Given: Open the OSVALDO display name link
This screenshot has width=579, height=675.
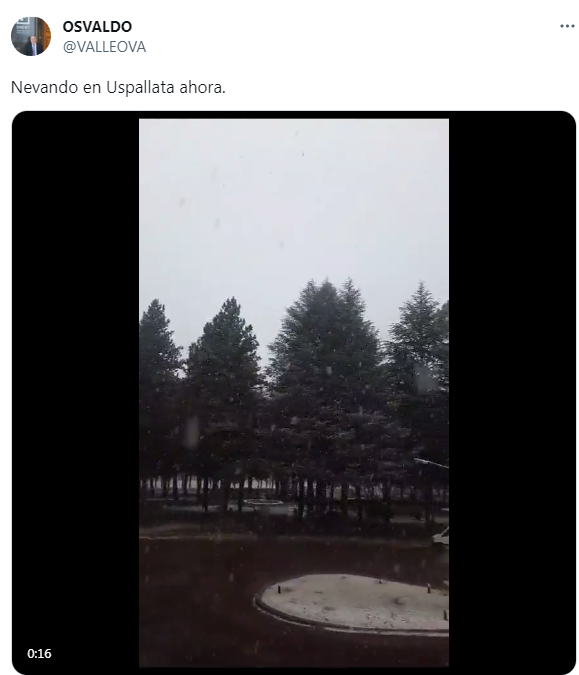Looking at the screenshot, I should (97, 27).
